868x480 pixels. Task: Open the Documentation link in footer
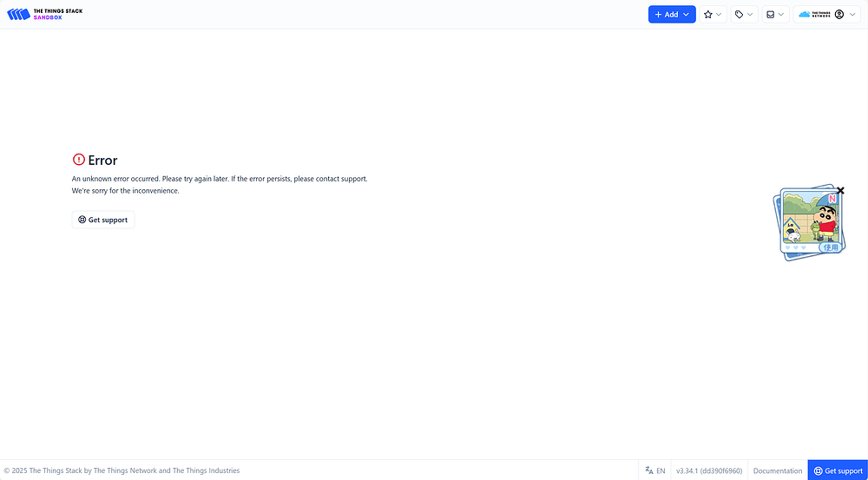click(x=778, y=470)
